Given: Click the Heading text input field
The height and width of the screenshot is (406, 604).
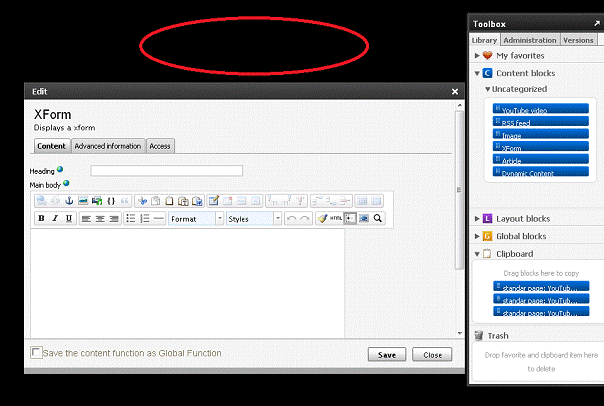Looking at the screenshot, I should 166,171.
